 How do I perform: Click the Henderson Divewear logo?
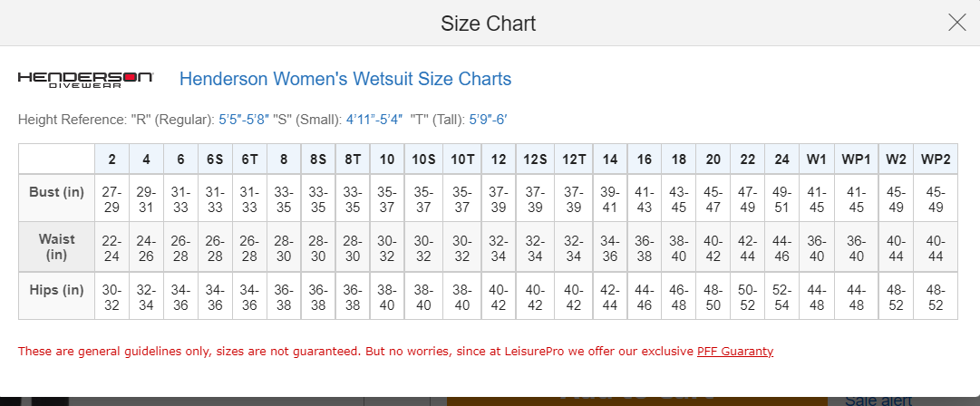[x=86, y=79]
